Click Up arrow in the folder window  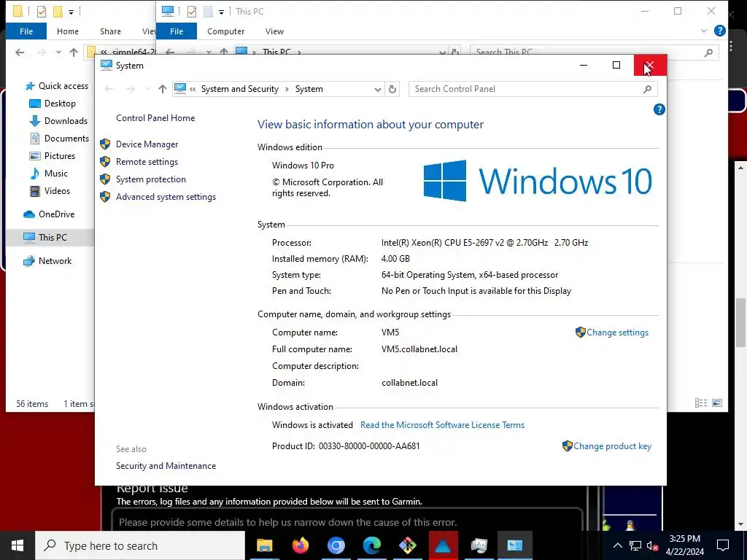(74, 52)
